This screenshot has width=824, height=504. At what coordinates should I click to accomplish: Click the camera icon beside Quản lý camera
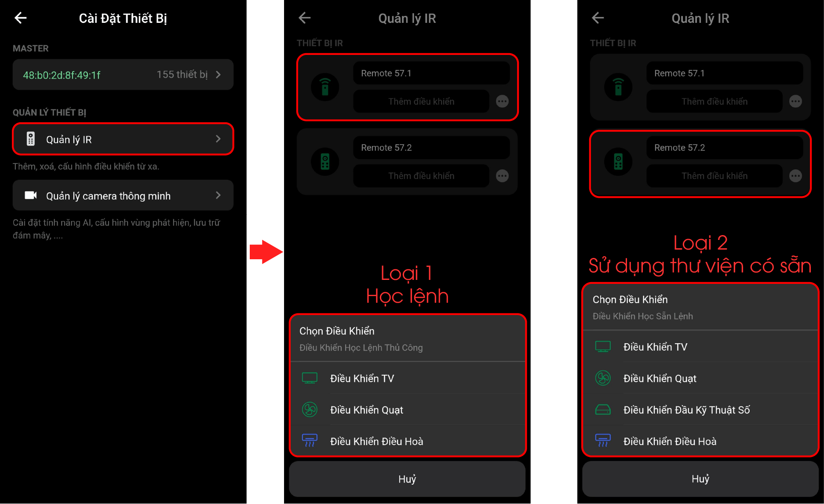coord(31,196)
